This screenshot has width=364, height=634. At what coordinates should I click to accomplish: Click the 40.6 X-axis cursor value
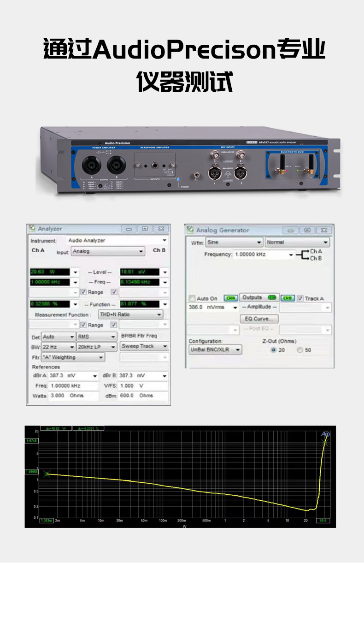click(323, 521)
